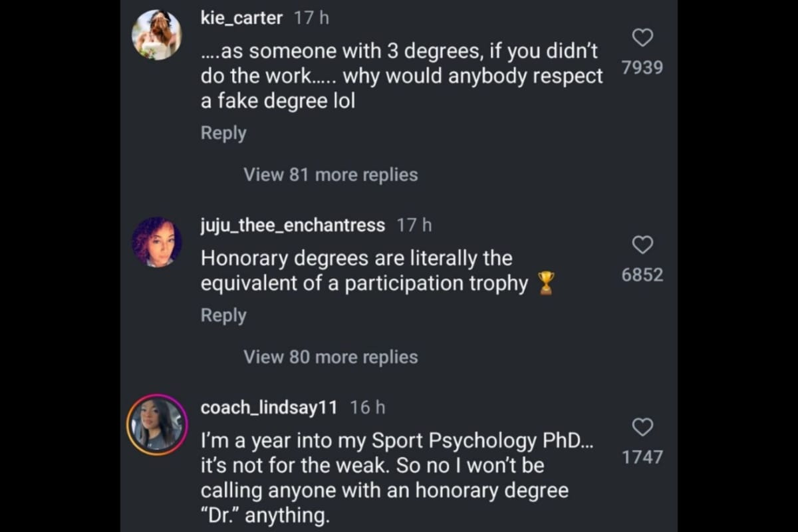Tap the 6852 like count
The width and height of the screenshot is (798, 532).
(642, 275)
